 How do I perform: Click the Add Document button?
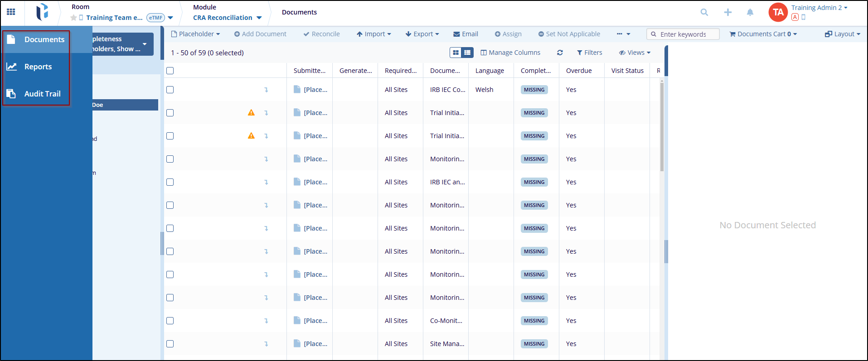pos(260,34)
